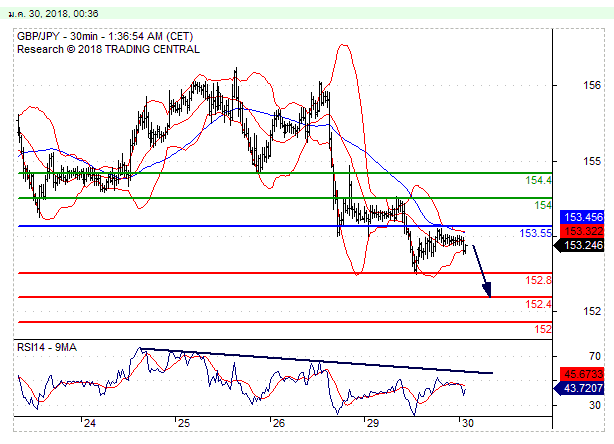This screenshot has width=614, height=444.
Task: Click the green resistance label reading 154
Action: [543, 205]
